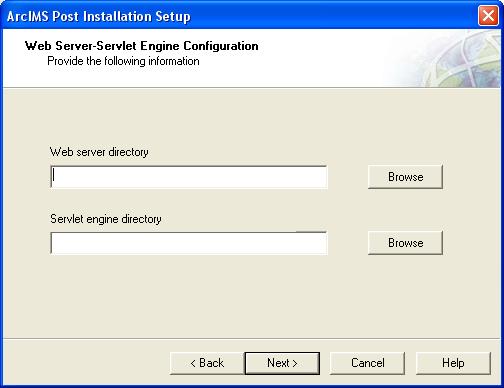Click the 'Web server directory' label

click(x=99, y=152)
